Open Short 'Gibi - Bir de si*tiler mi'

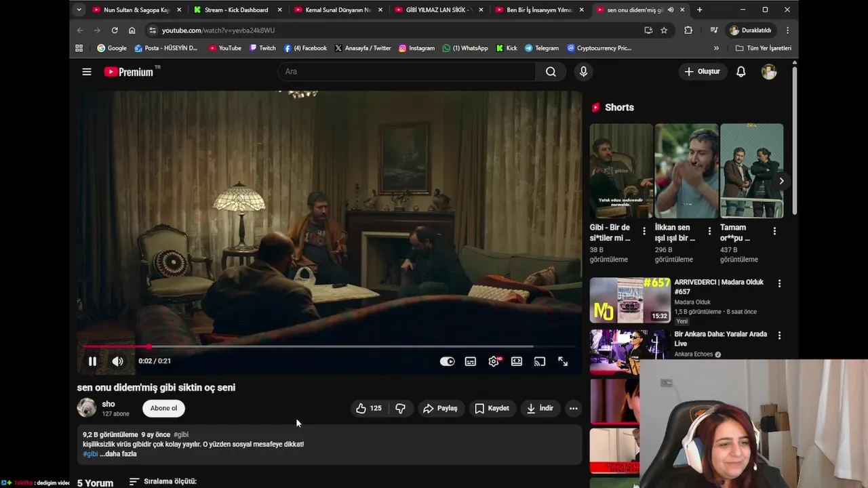click(621, 171)
